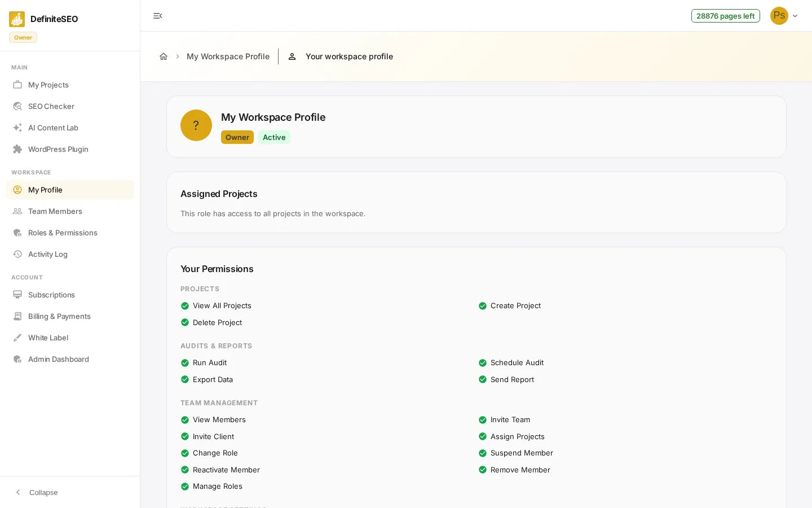Click the Roles & Permissions shield icon
Viewport: 812px width, 508px height.
point(17,233)
